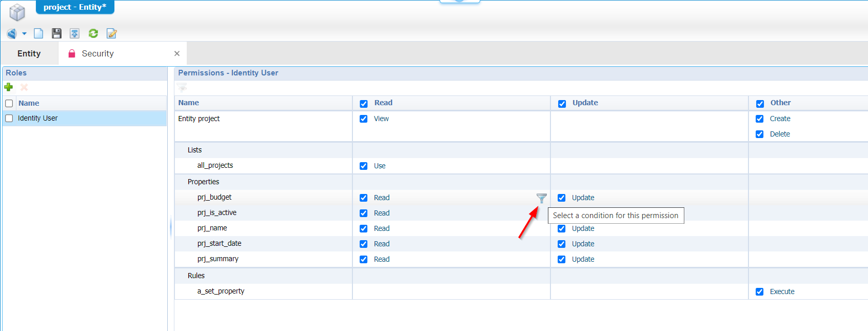
Task: Tick the Identity User role checkbox
Action: [x=9, y=119]
